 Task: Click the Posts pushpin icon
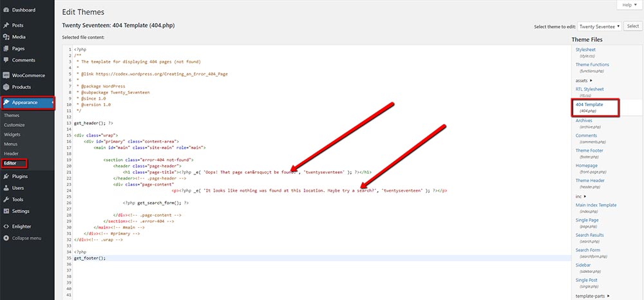tap(6, 26)
